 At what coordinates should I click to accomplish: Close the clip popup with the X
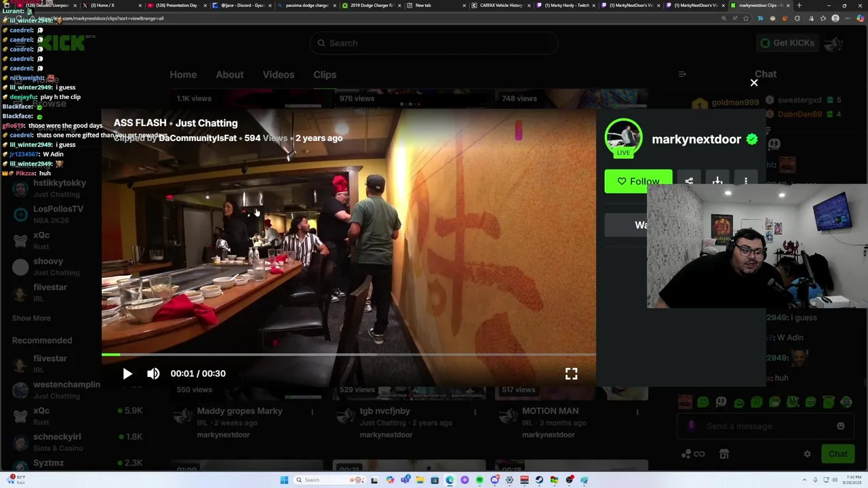(754, 83)
